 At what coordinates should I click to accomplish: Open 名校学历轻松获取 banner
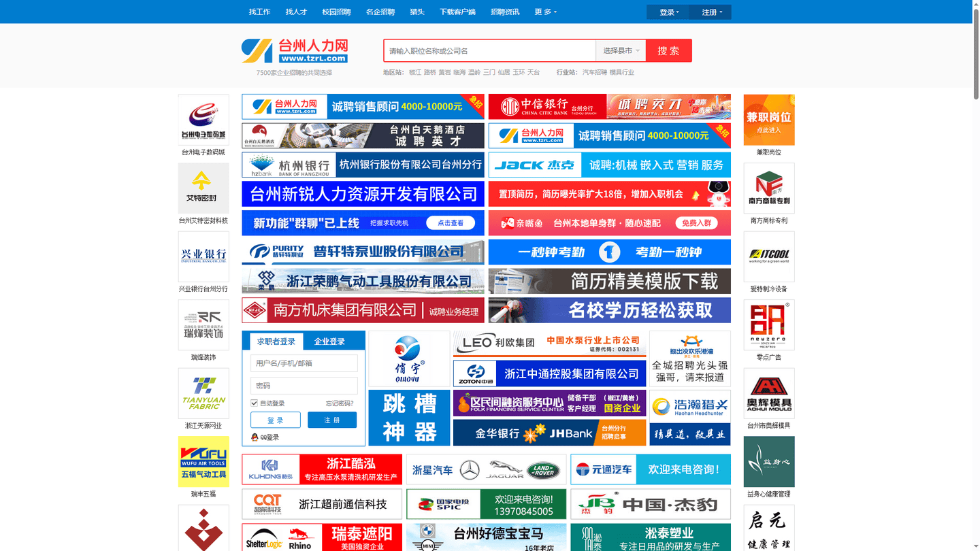click(610, 310)
